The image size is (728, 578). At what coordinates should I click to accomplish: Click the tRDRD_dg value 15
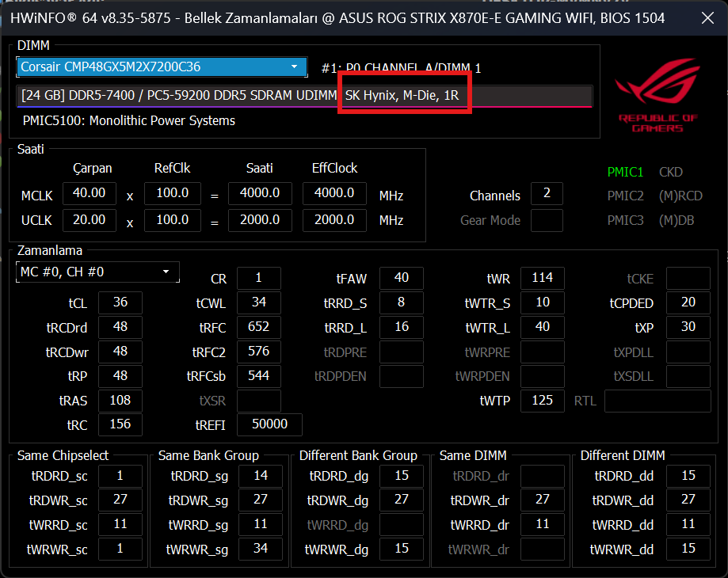pos(401,476)
